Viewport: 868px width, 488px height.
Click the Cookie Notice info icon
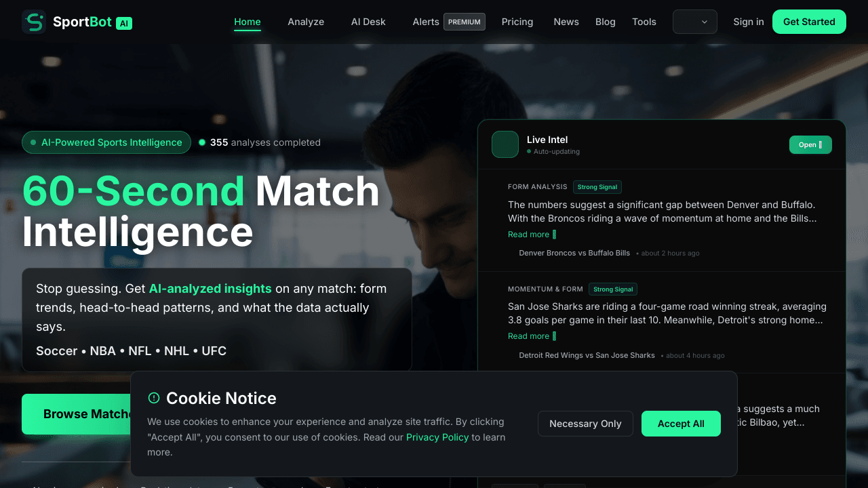pos(154,398)
